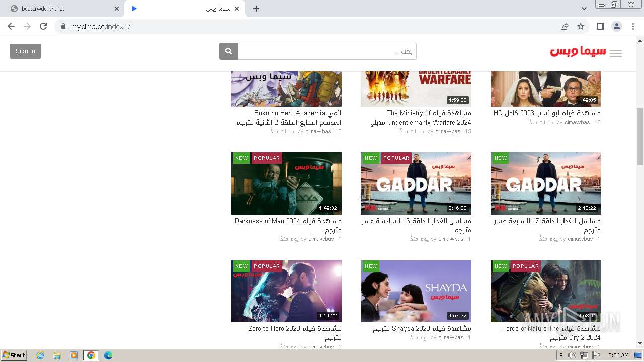Open الغدار الحلقة 17 title link
The image size is (644, 362).
547,225
